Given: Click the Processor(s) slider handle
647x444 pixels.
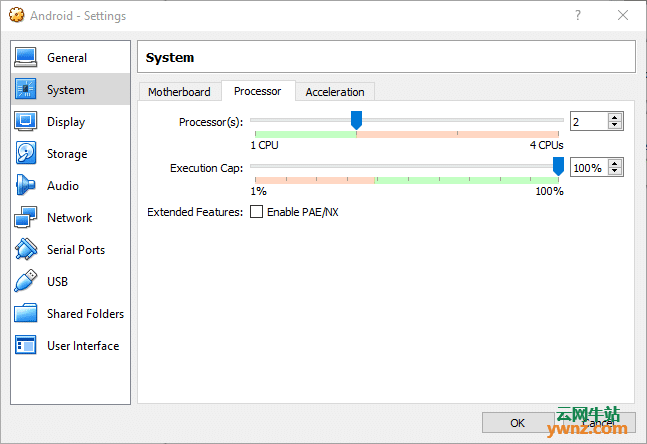Looking at the screenshot, I should 356,120.
